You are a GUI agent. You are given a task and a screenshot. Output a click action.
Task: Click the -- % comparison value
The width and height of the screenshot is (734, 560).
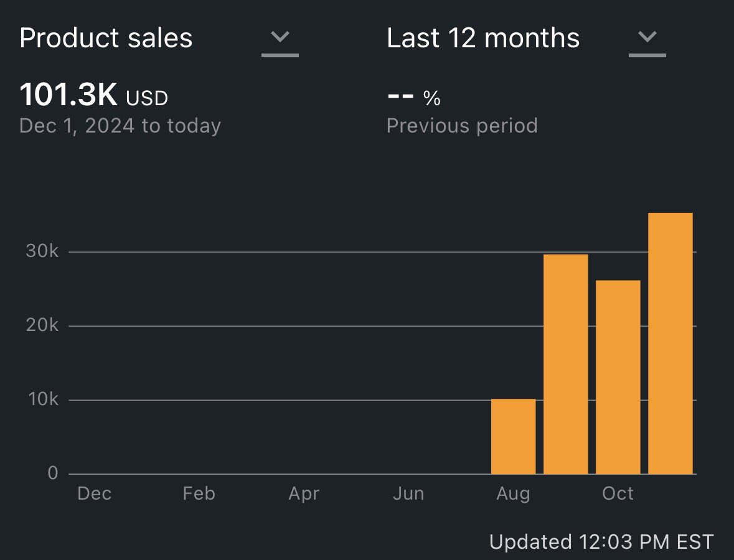coord(414,97)
